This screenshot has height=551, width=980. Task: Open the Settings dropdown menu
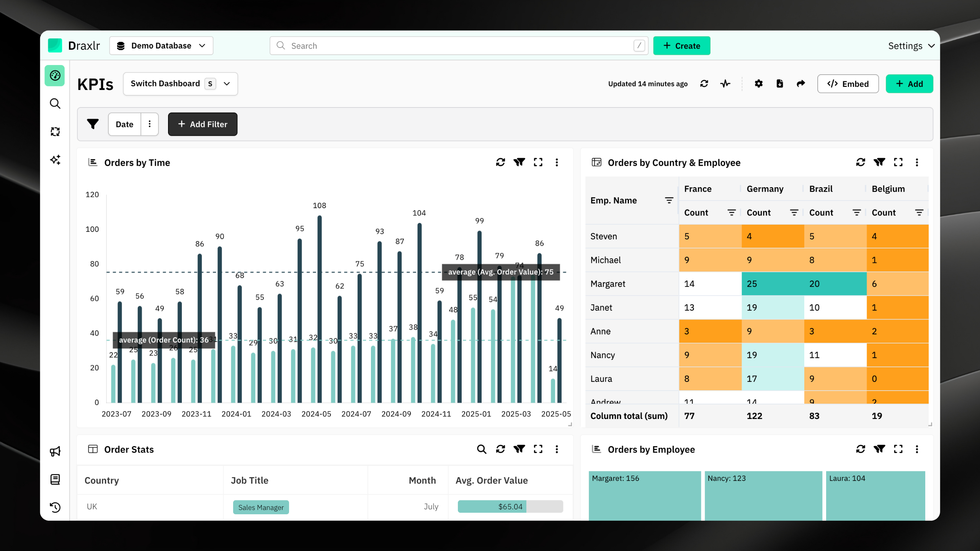pyautogui.click(x=911, y=46)
